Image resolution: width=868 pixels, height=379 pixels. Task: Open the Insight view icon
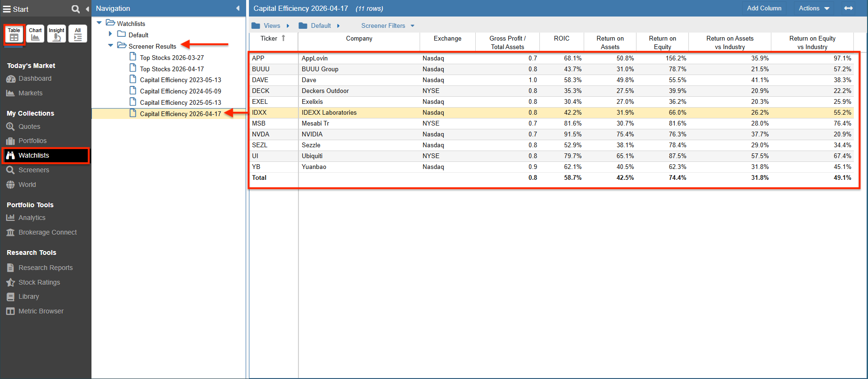coord(56,34)
